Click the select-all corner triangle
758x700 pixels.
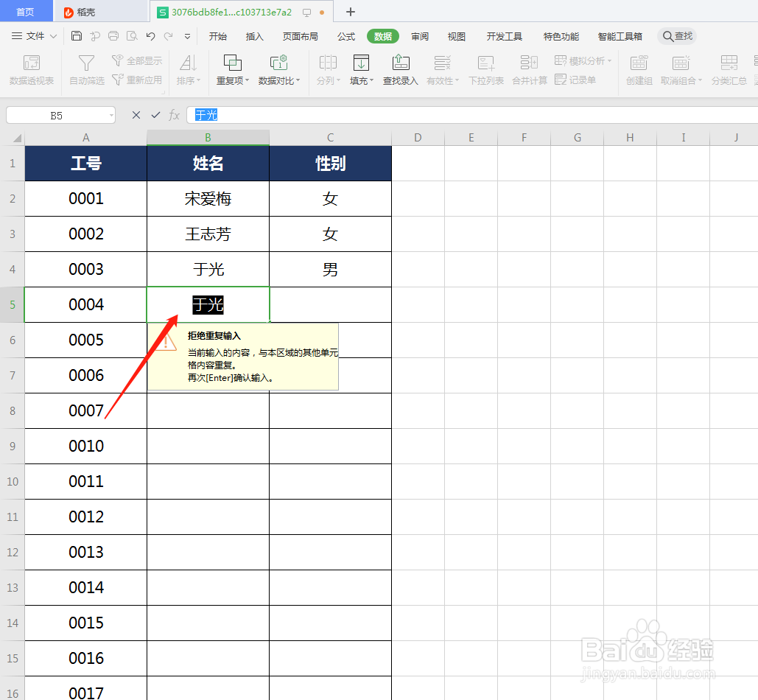(x=17, y=138)
